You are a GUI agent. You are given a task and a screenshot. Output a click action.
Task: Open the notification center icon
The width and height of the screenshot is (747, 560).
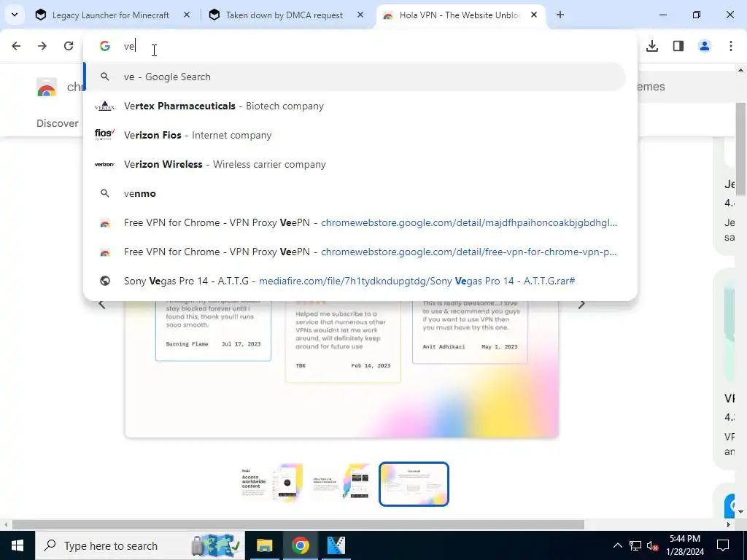click(x=723, y=545)
